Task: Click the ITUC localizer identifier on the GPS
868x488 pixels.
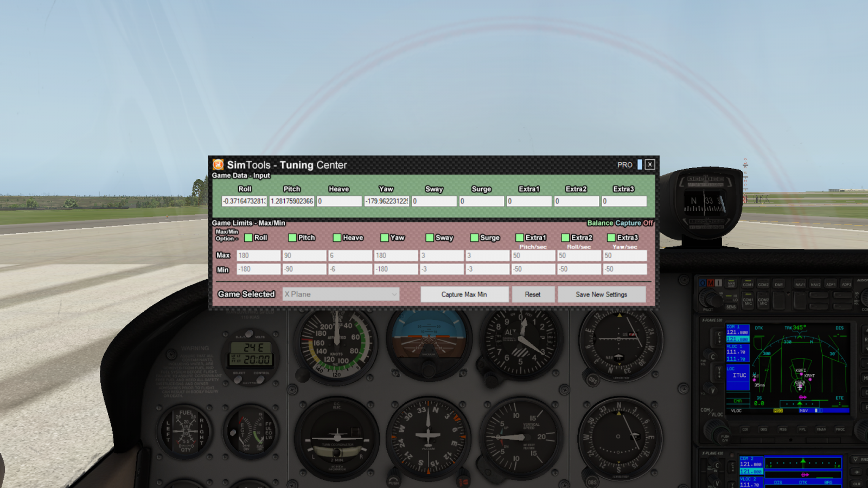Action: [739, 375]
